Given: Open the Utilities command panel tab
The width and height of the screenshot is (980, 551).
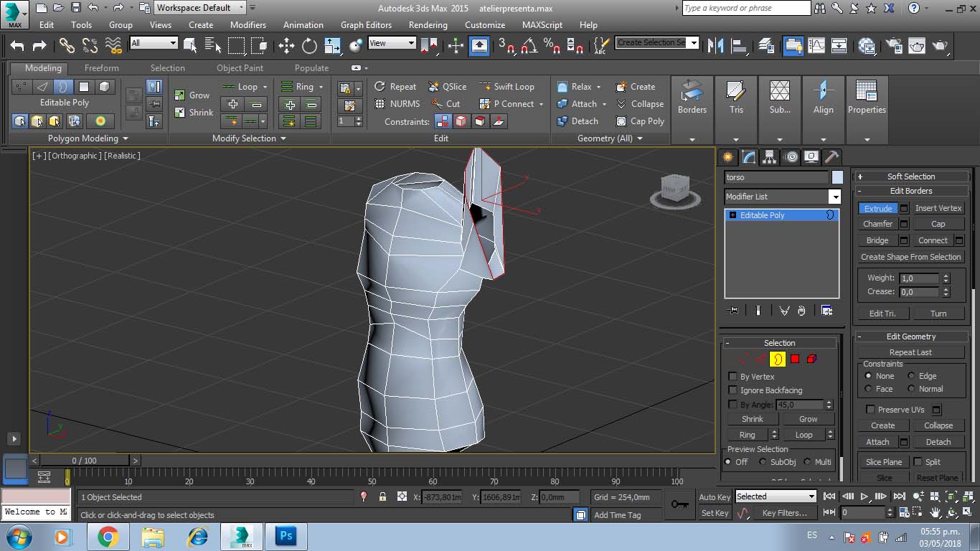Looking at the screenshot, I should coord(831,157).
